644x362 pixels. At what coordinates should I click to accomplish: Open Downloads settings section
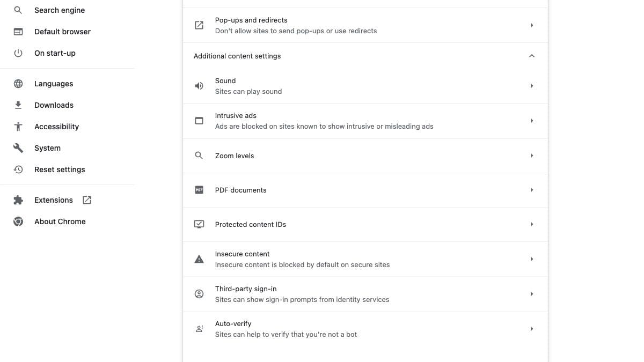pos(54,105)
